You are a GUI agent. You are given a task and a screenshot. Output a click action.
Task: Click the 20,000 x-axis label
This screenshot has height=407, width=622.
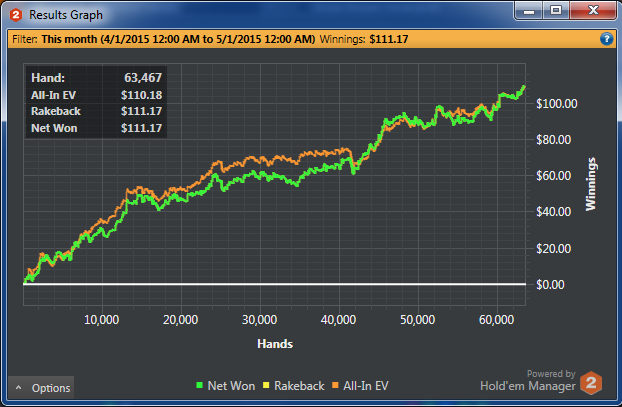coord(180,320)
